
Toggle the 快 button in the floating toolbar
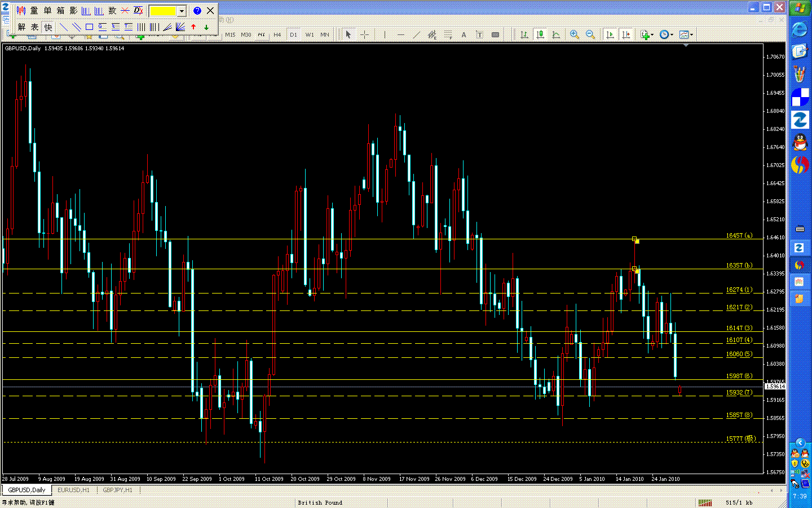tap(48, 27)
